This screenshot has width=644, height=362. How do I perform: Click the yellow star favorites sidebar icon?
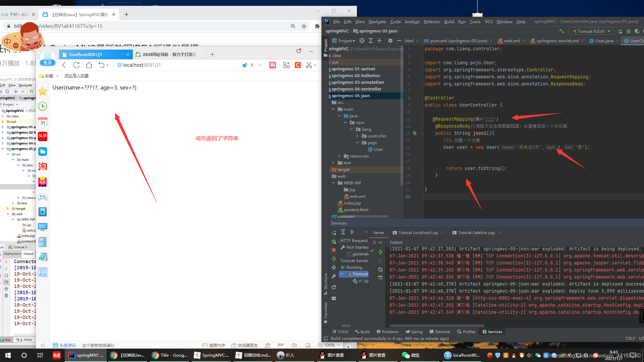pyautogui.click(x=43, y=91)
